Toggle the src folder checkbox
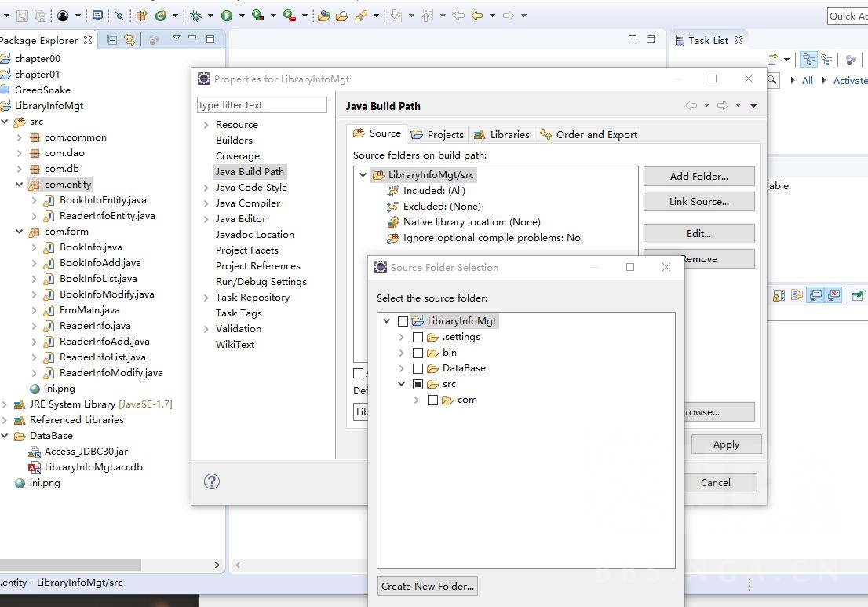The image size is (868, 607). pos(418,384)
